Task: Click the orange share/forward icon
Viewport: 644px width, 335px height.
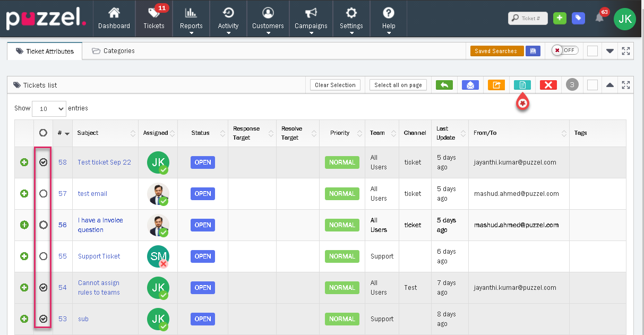Action: pos(496,85)
